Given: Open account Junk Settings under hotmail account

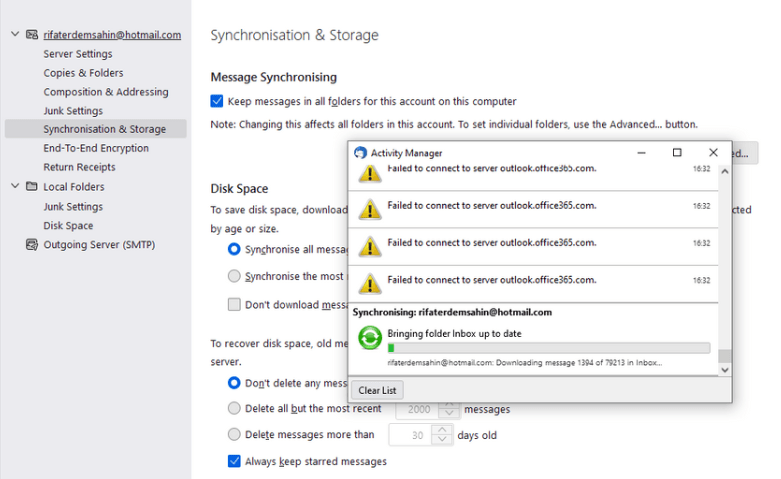Looking at the screenshot, I should pyautogui.click(x=73, y=111).
